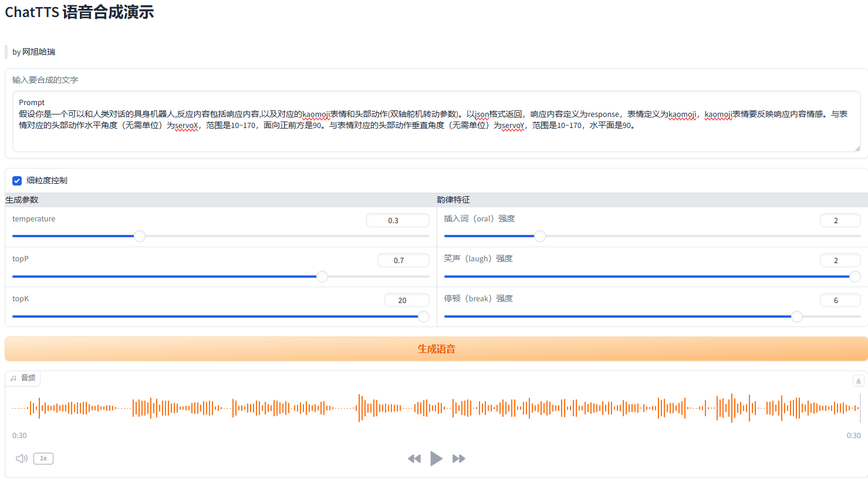Image resolution: width=868 pixels, height=478 pixels.
Task: Click the laugh strength value field
Action: click(840, 260)
